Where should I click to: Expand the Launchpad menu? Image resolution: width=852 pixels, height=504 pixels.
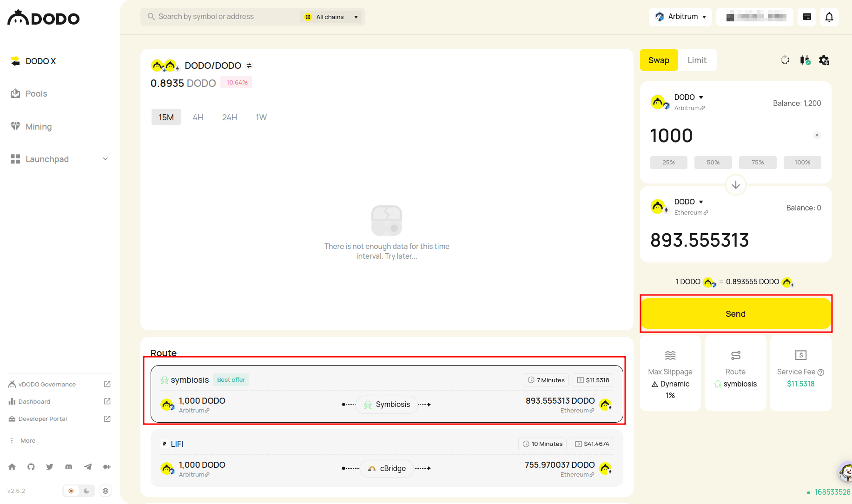click(59, 159)
